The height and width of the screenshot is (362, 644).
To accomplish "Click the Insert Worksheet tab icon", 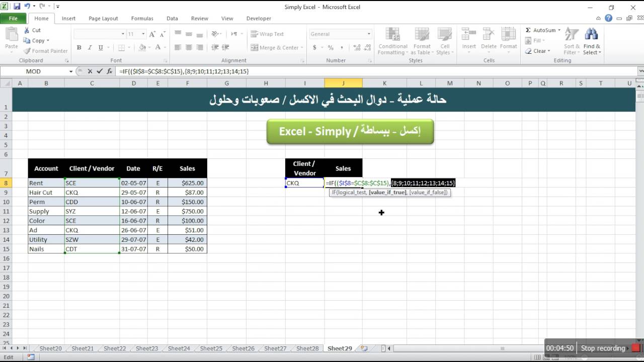I will [364, 348].
